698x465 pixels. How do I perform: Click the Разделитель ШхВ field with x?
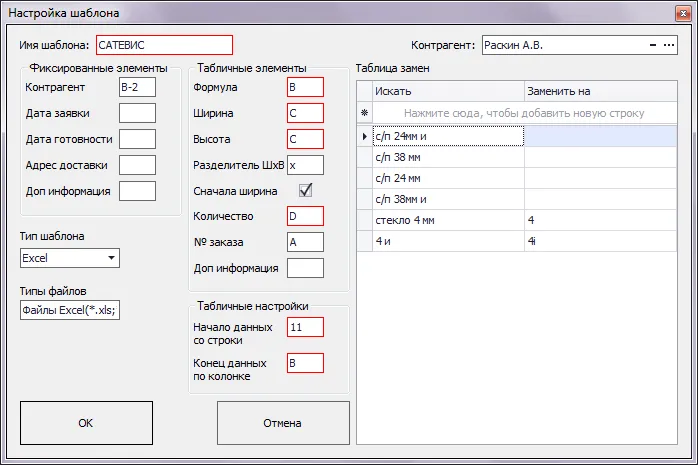click(305, 165)
